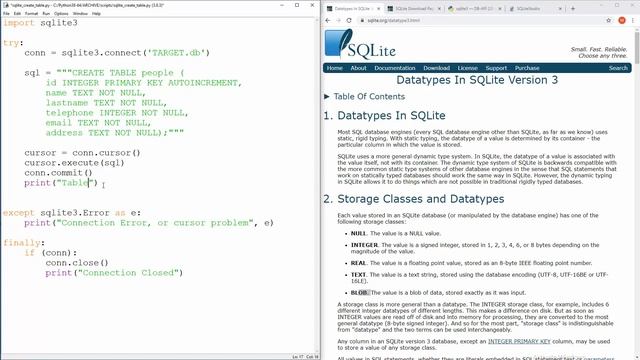640x360 pixels.
Task: Open the Options menu in IDLE
Action: (61, 13)
